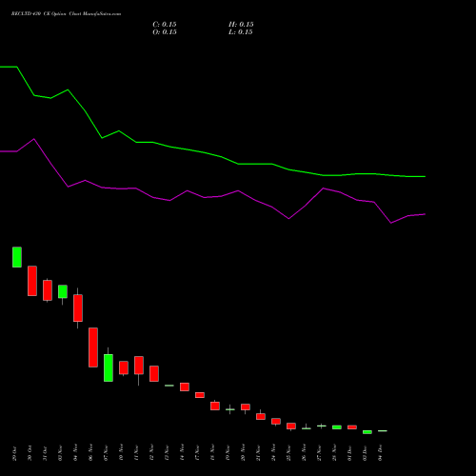Click the close value 'C: 0.15'
This screenshot has width=476, height=476.
tap(165, 25)
